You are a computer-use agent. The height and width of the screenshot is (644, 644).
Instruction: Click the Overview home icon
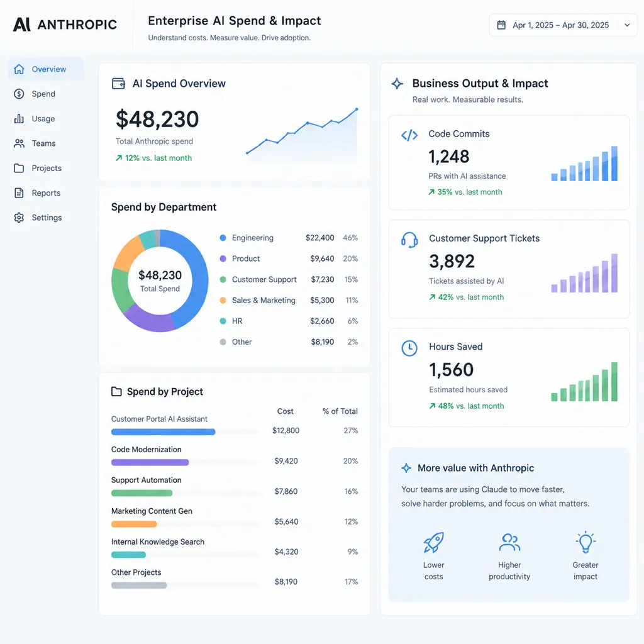(19, 69)
